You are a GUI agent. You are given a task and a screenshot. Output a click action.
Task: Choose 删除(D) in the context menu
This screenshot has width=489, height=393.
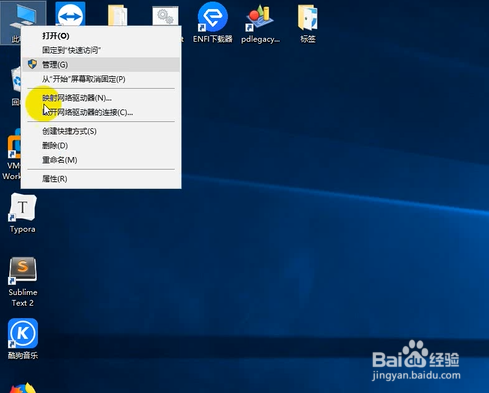click(101, 145)
